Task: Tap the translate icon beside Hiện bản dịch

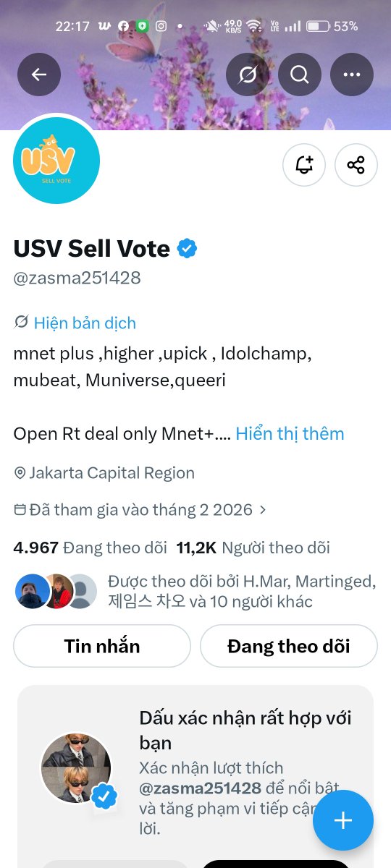Action: 21,322
